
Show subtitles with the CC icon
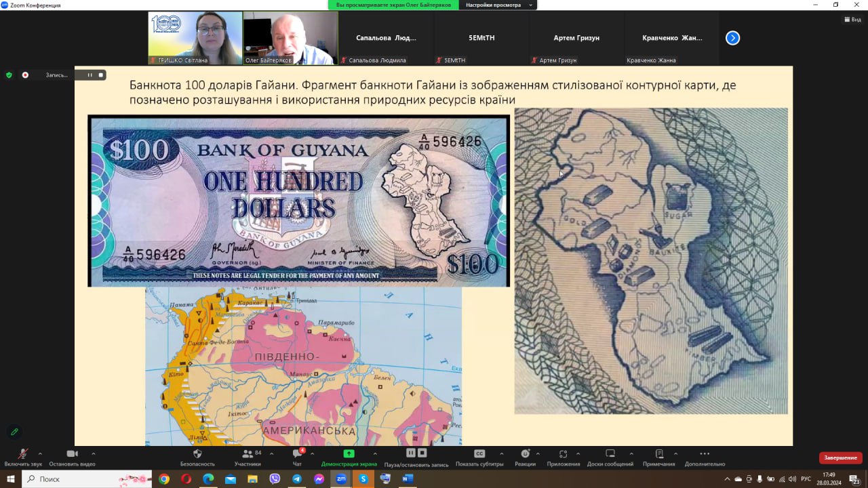click(479, 454)
